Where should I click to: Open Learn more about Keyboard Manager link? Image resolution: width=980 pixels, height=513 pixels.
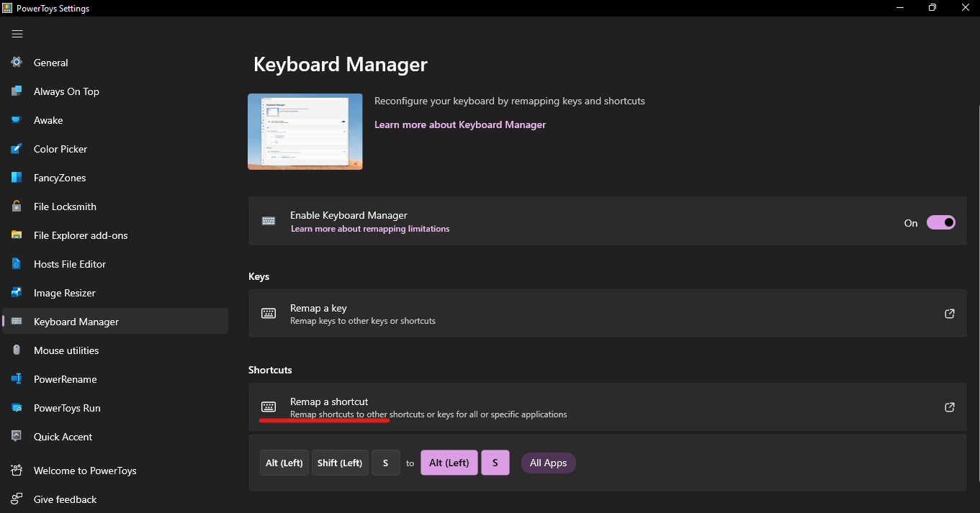(460, 124)
